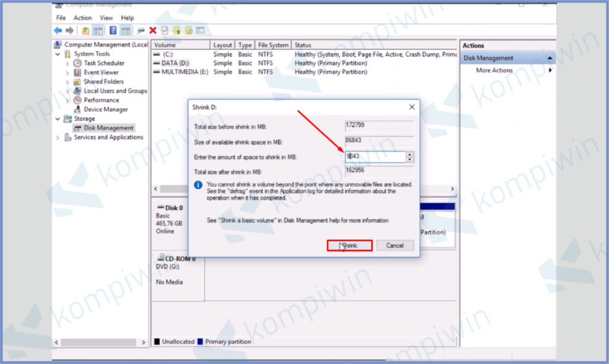Collapse the System Tools tree node
Image resolution: width=609 pixels, height=364 pixels.
pyautogui.click(x=58, y=54)
